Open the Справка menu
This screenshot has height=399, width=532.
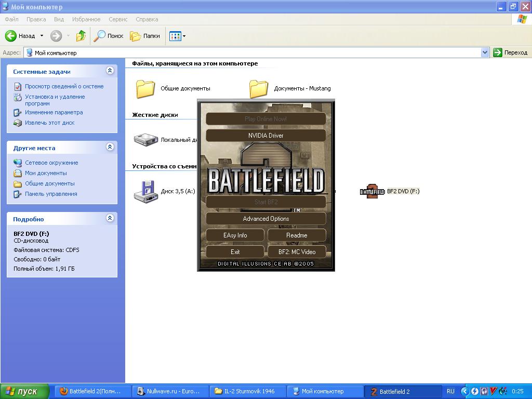click(x=147, y=19)
